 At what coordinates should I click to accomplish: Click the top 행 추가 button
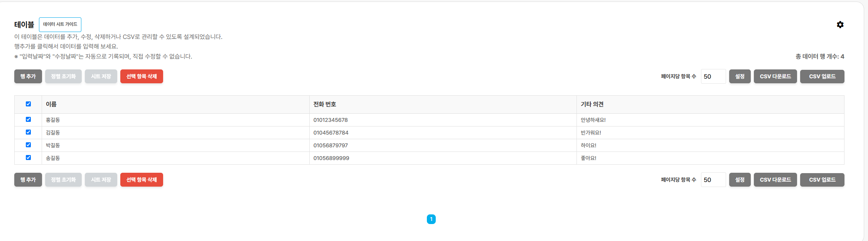coord(28,76)
